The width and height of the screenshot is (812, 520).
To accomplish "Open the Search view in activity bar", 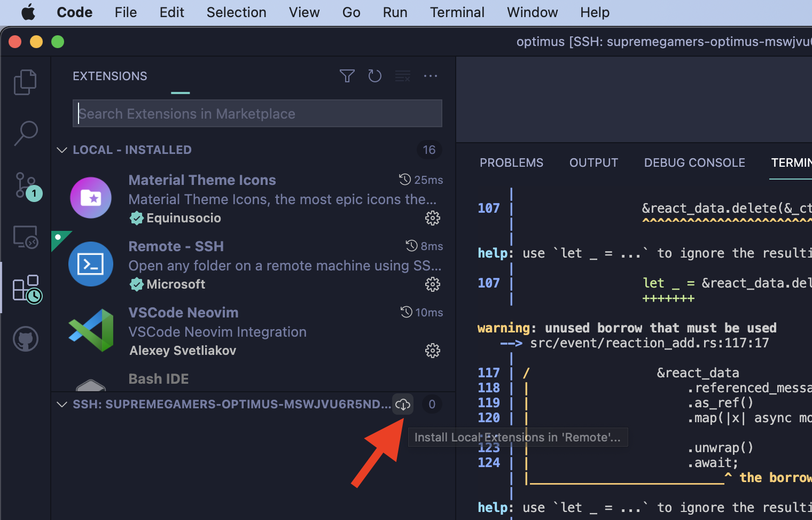I will tap(25, 133).
